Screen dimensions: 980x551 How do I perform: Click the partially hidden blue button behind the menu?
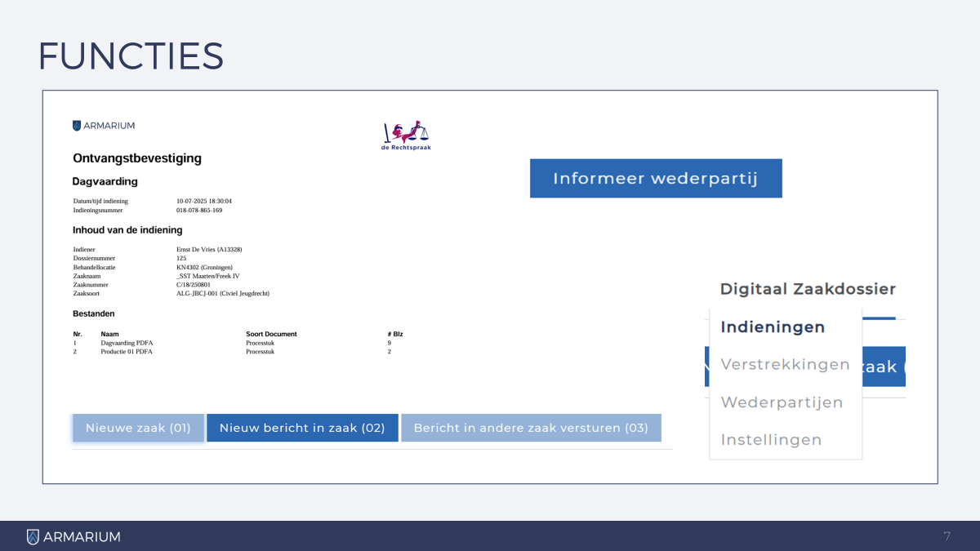(884, 367)
